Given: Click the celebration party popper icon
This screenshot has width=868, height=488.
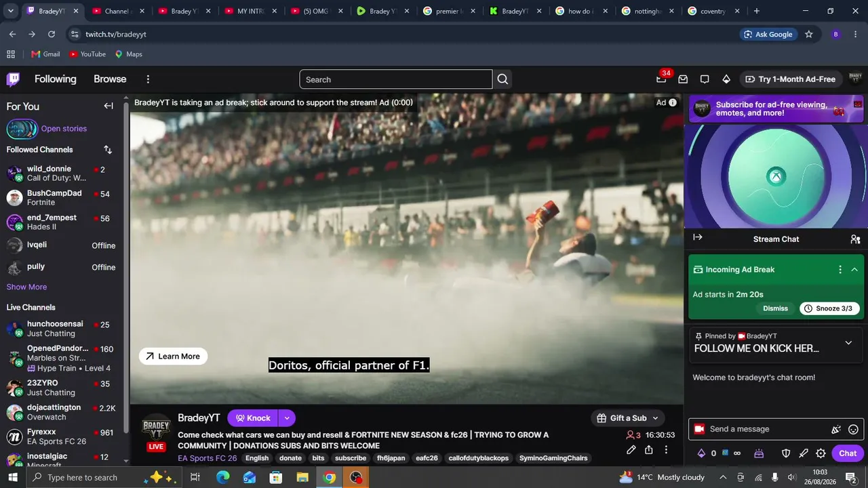Looking at the screenshot, I should (836, 429).
